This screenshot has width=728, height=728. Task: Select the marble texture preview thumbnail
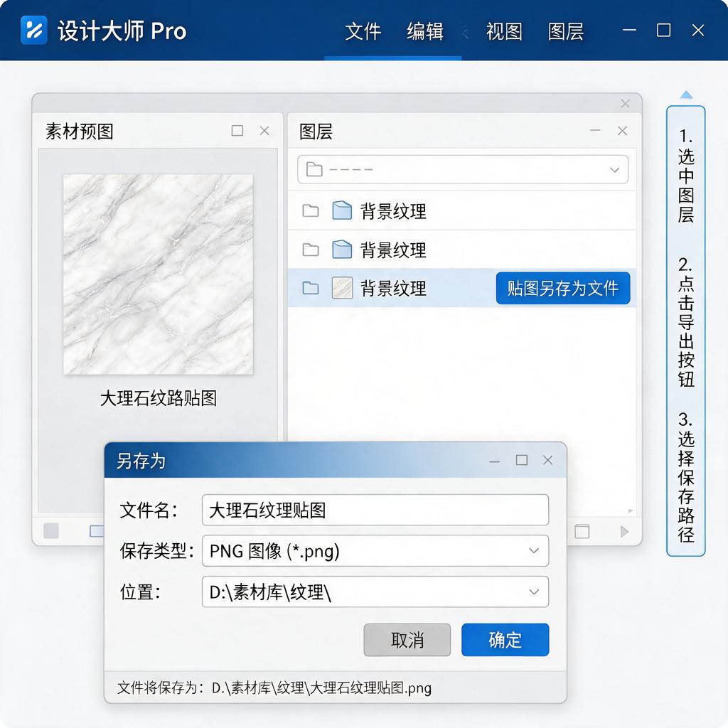(159, 274)
